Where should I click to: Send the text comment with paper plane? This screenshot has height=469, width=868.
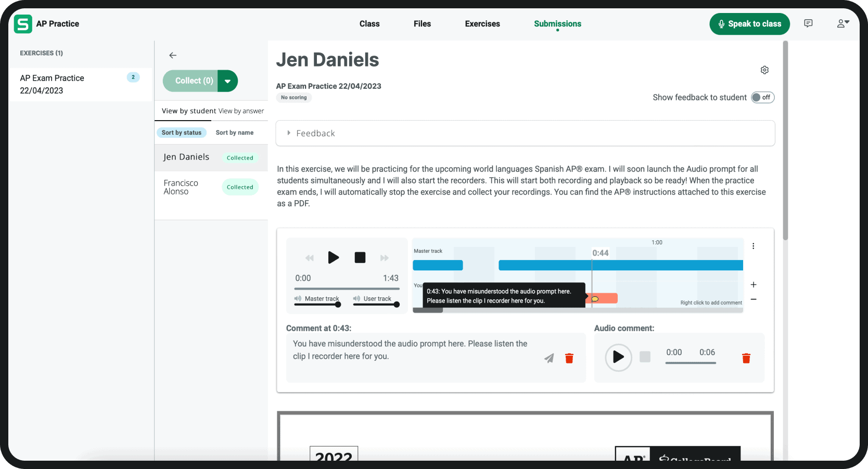549,358
